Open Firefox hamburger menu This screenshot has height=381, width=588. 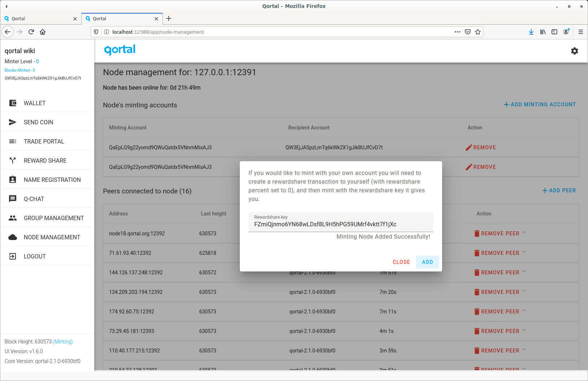click(x=581, y=32)
